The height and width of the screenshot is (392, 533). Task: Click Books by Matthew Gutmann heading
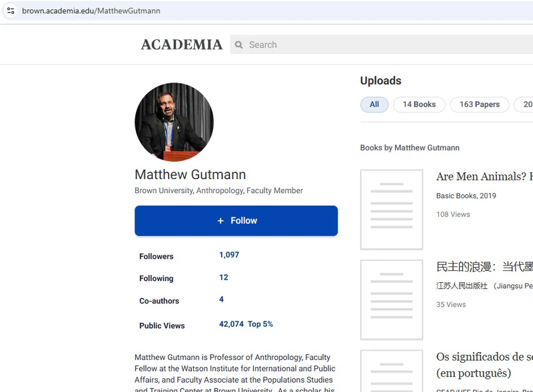[x=410, y=148]
